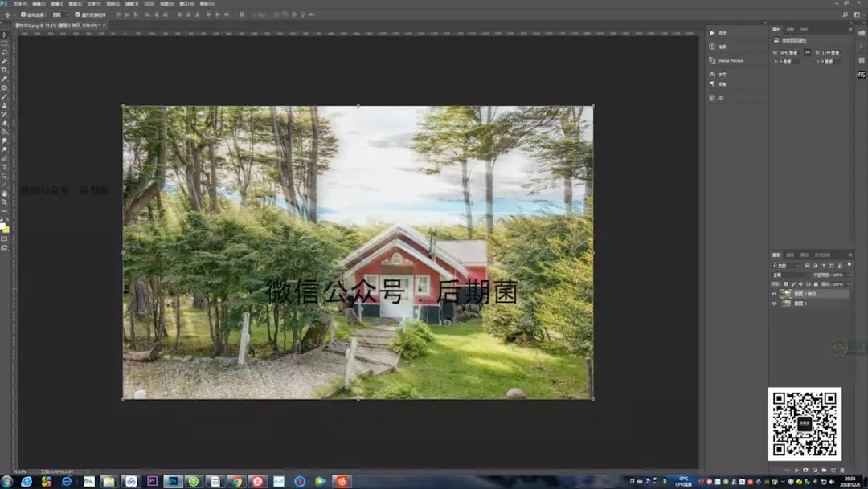Select the Zoom tool in toolbar
868x489 pixels.
pos(4,202)
